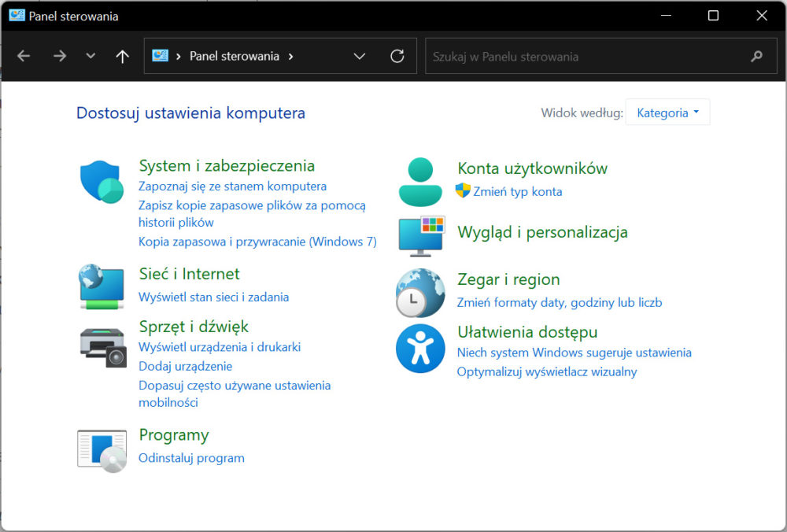Screen dimensions: 787x532
Task: Focus the Szukaj w Panelu sterowania field
Action: 601,56
